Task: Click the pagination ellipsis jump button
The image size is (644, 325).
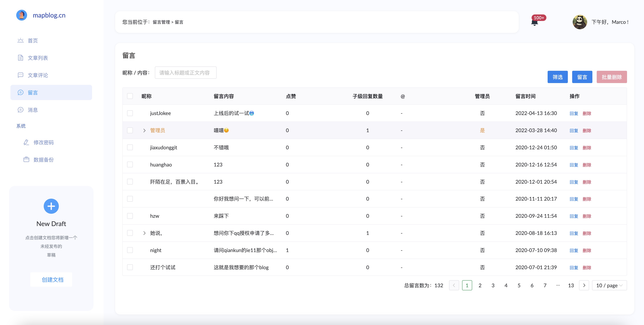Action: click(x=558, y=285)
